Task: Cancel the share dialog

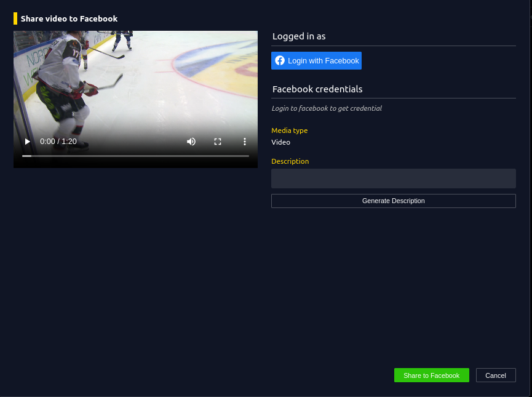Action: [496, 375]
